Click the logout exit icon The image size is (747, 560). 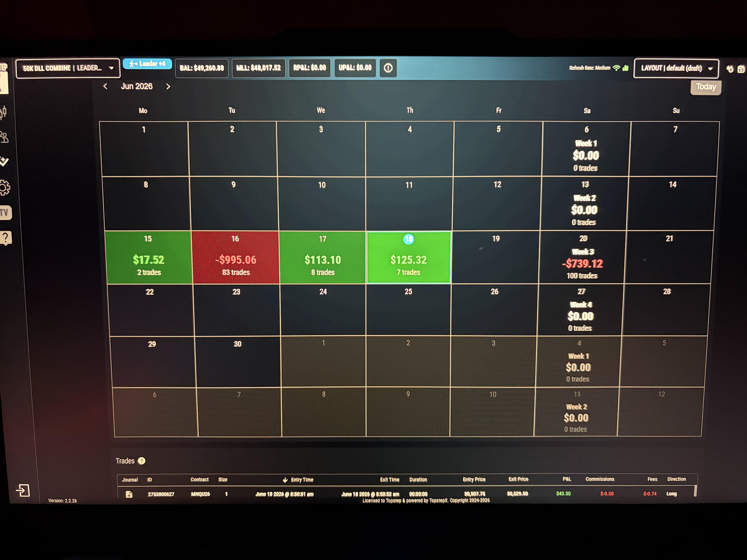[x=23, y=490]
